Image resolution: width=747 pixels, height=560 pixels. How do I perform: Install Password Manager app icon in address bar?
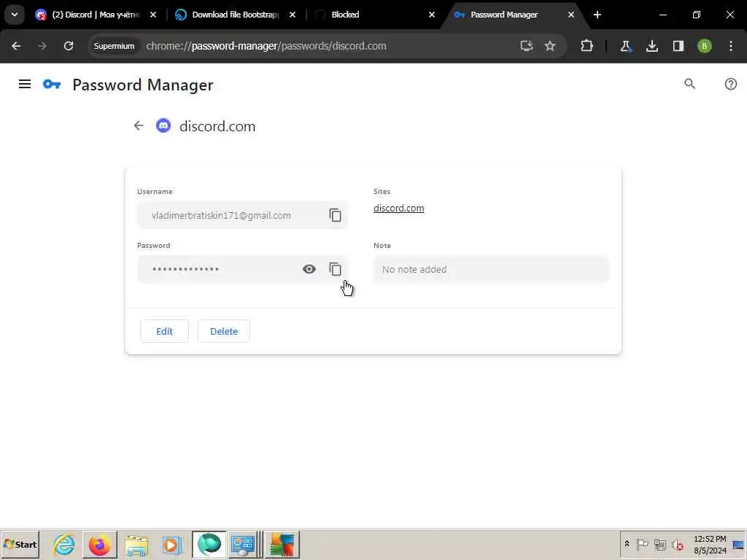point(526,46)
